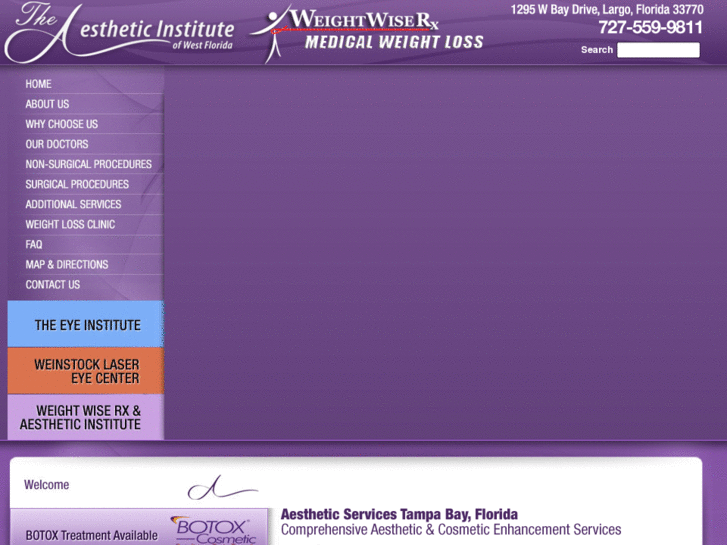Image resolution: width=727 pixels, height=545 pixels.
Task: Open the orange WEINSTOCK LASER EYE CENTER button
Action: 86,371
